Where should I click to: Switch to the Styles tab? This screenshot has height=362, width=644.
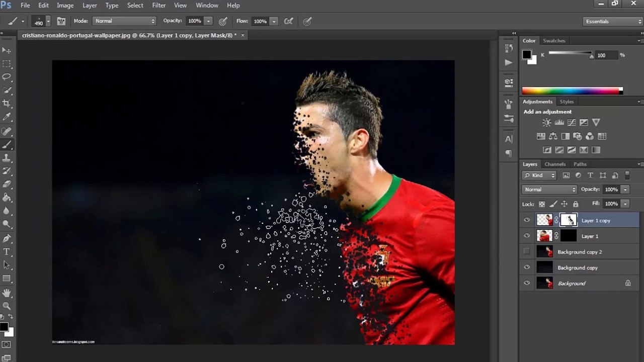click(x=567, y=102)
